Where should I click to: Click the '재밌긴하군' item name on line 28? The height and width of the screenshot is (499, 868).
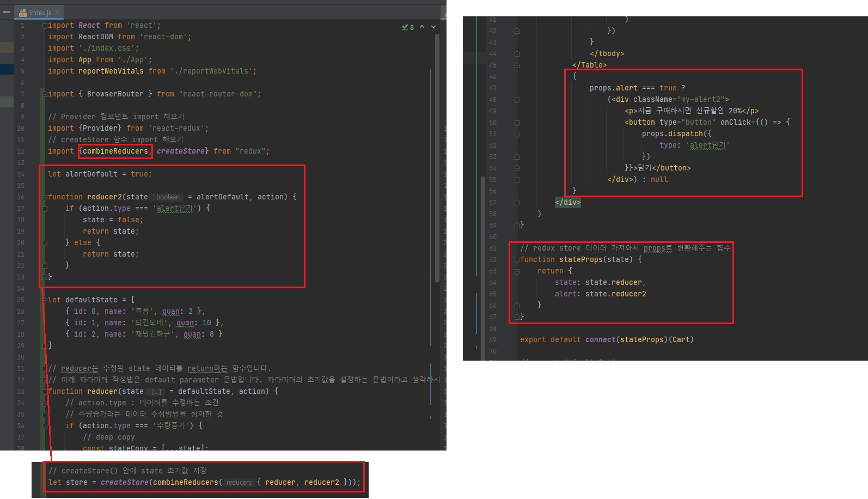pos(154,334)
